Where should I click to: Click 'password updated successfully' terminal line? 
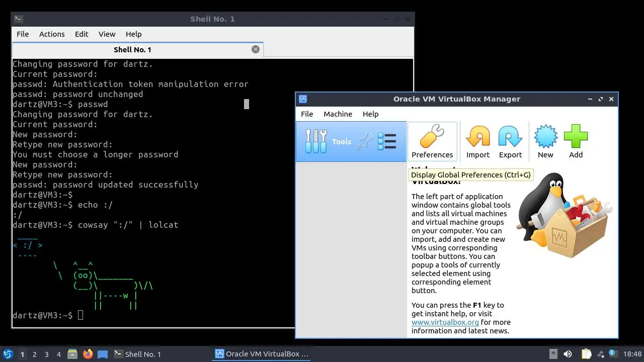(x=106, y=185)
